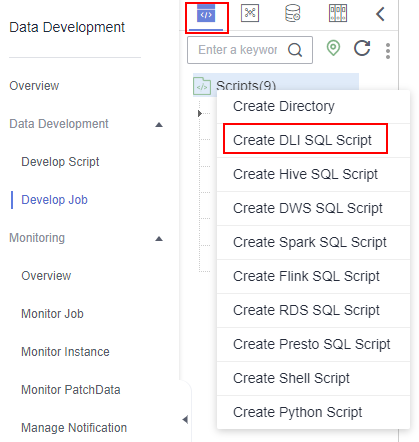Collapse the Monitoring section arrow
This screenshot has width=419, height=442.
coord(159,239)
